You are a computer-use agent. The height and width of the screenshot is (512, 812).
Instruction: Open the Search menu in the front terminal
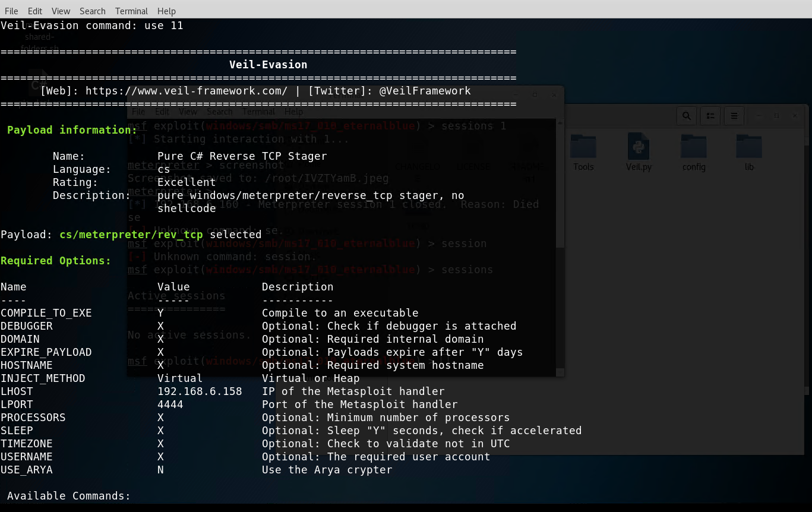pyautogui.click(x=92, y=11)
